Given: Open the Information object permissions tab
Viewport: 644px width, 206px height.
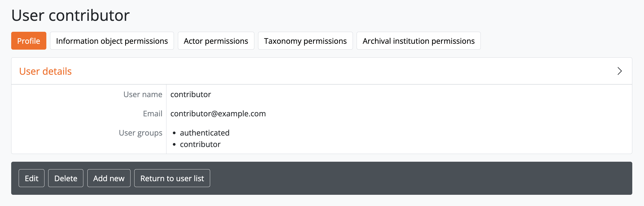Looking at the screenshot, I should point(112,41).
